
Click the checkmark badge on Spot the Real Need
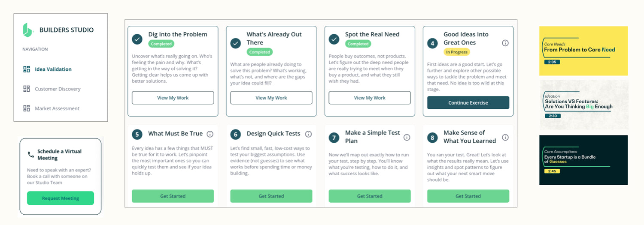coord(334,39)
